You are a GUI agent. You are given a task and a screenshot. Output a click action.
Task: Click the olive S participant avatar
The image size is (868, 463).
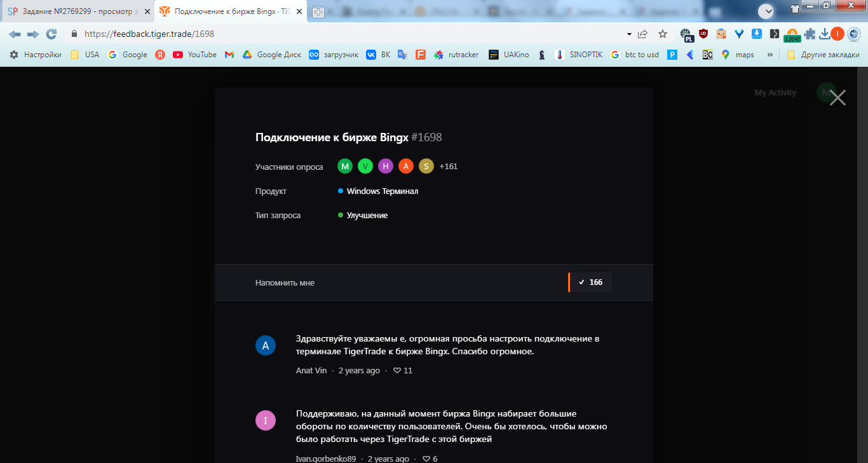(x=426, y=167)
